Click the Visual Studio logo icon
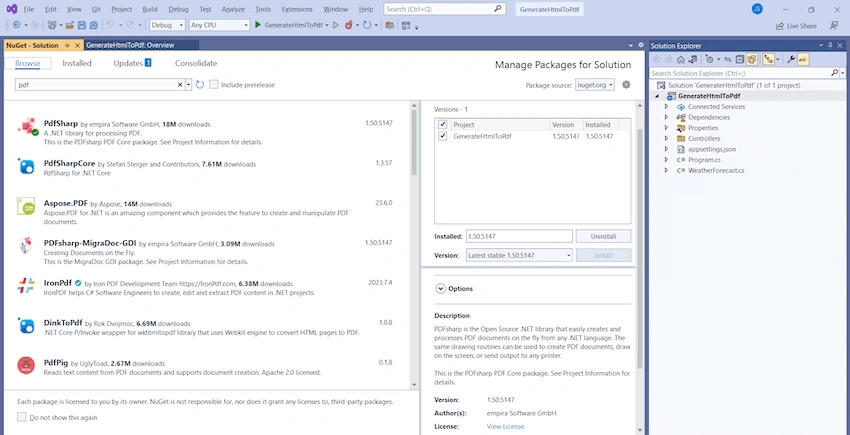This screenshot has height=435, width=850. pos(11,9)
